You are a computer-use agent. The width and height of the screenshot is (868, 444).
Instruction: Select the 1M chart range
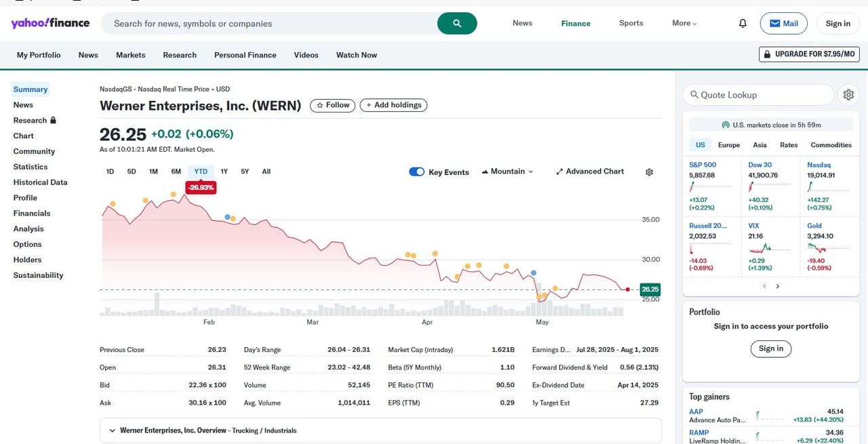click(x=153, y=171)
